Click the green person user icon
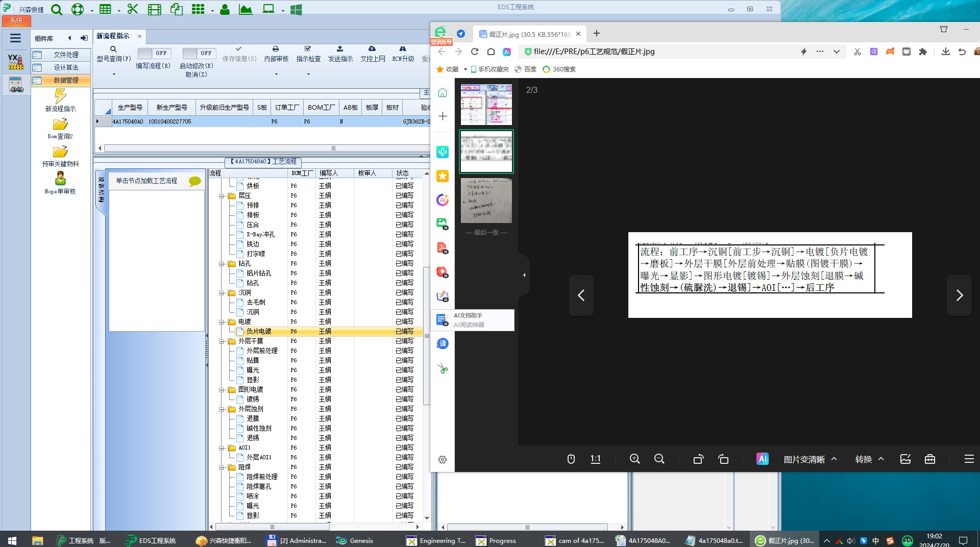This screenshot has width=980, height=547. click(x=225, y=9)
